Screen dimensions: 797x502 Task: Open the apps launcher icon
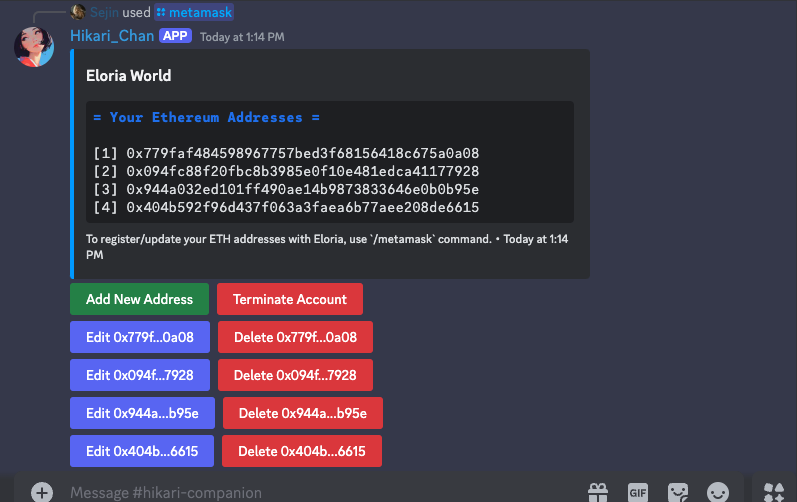coord(774,492)
